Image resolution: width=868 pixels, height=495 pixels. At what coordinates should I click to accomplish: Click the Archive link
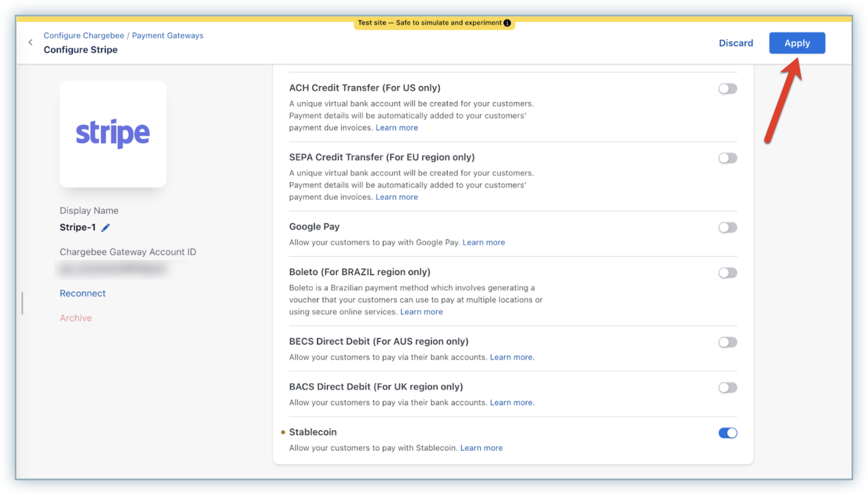76,318
